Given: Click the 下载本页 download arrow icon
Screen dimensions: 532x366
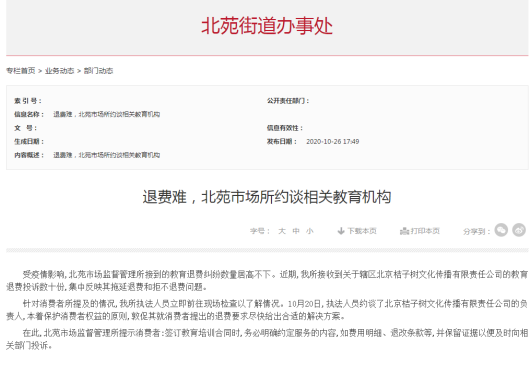Looking at the screenshot, I should coord(341,231).
